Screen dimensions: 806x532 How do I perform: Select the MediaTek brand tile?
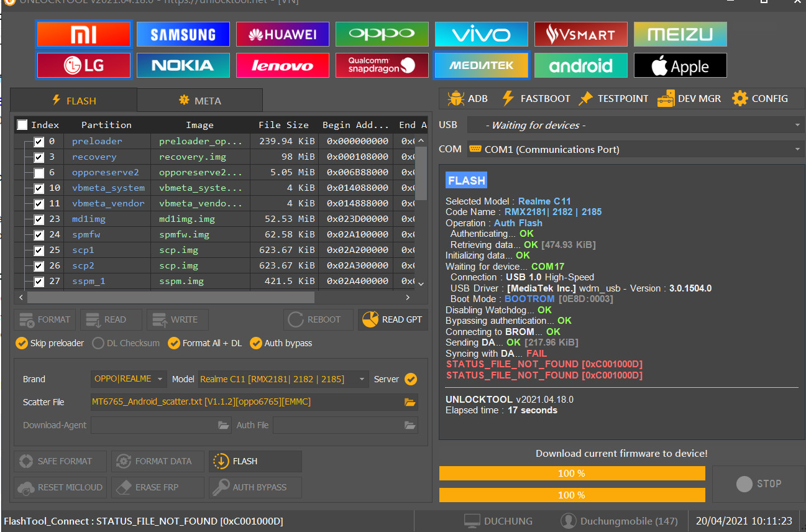coord(482,65)
